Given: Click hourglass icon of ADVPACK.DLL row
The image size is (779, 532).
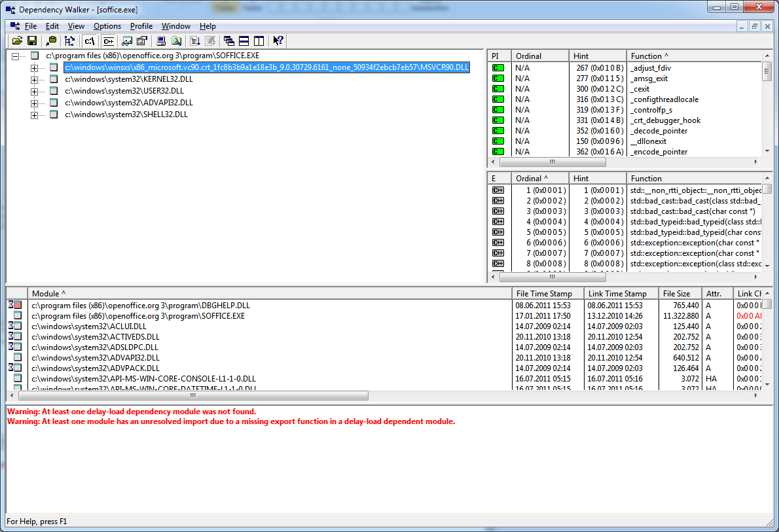Looking at the screenshot, I should point(15,368).
